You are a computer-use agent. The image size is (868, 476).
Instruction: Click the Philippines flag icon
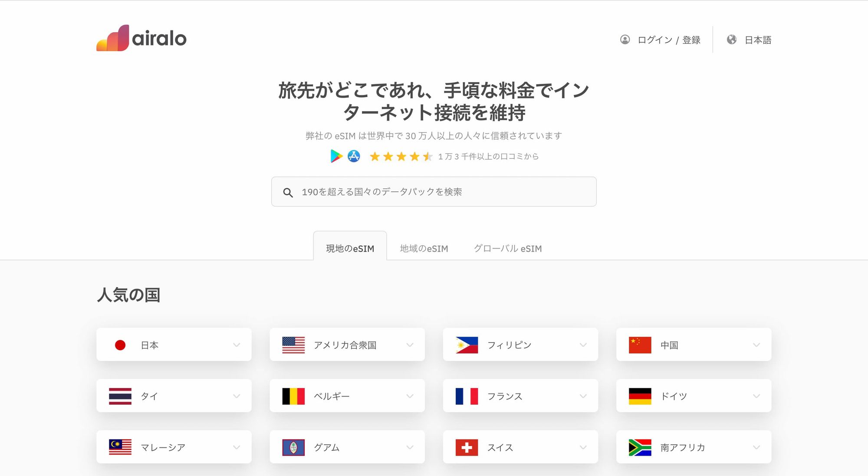coord(467,345)
